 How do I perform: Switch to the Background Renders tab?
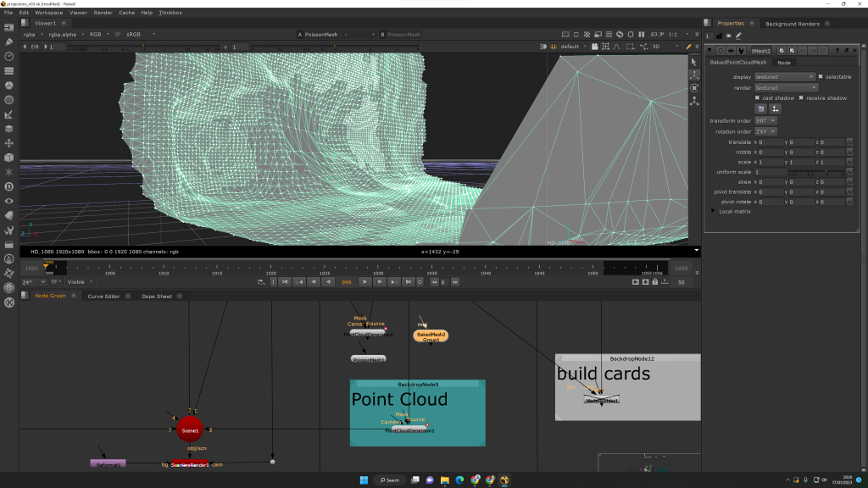tap(792, 24)
